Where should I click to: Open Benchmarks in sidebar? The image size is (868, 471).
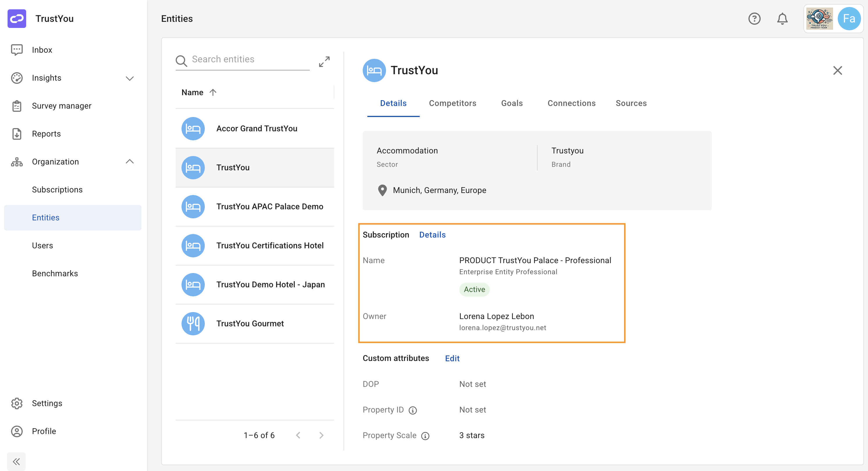72,273
